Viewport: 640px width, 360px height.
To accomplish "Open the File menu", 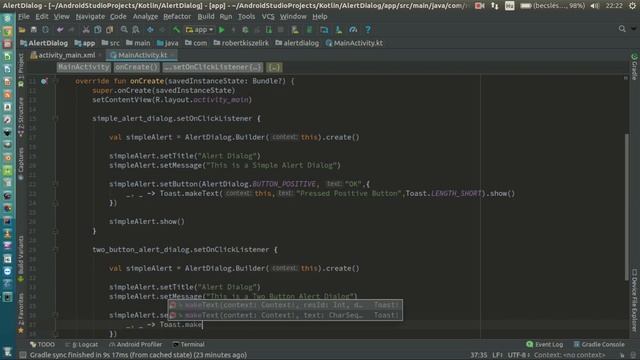I will tap(24, 17).
